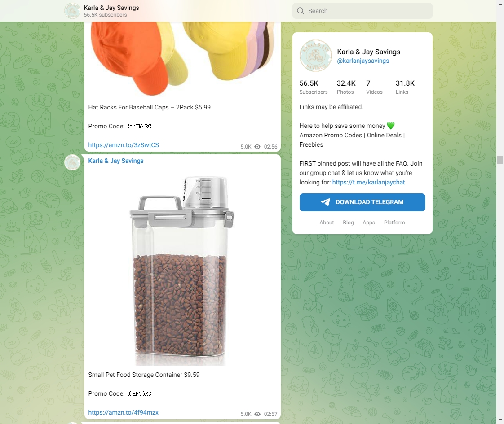Click the avatar beside the pet food post
Image resolution: width=504 pixels, height=424 pixels.
[72, 162]
